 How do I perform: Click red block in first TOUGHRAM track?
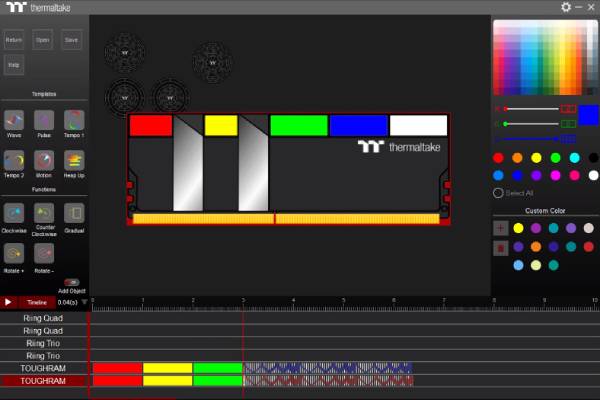click(117, 368)
